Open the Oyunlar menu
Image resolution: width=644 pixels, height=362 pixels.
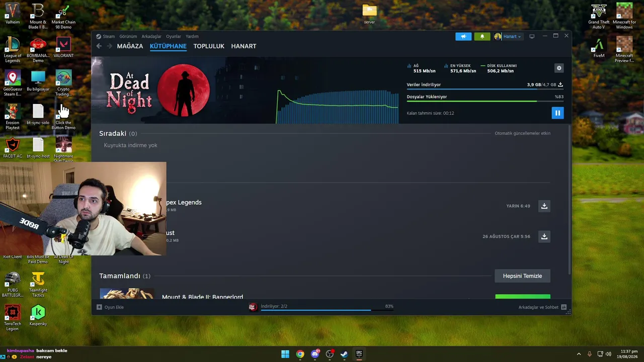tap(174, 36)
